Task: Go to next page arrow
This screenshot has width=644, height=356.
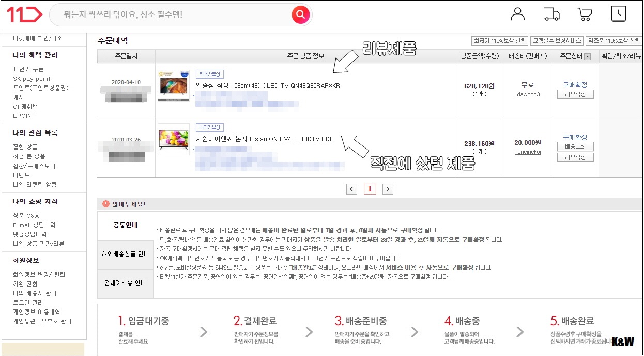Action: [388, 189]
